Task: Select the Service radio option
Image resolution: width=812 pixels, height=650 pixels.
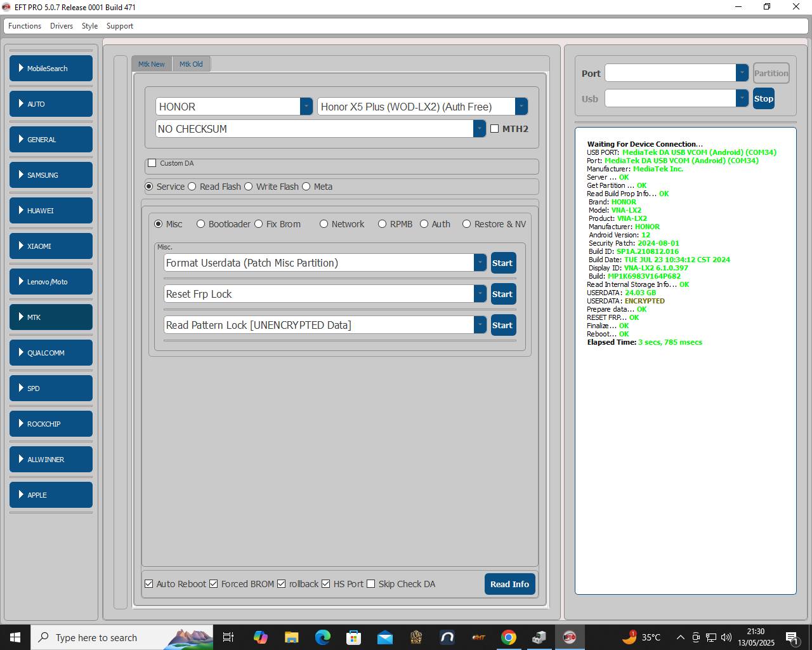Action: click(x=149, y=187)
